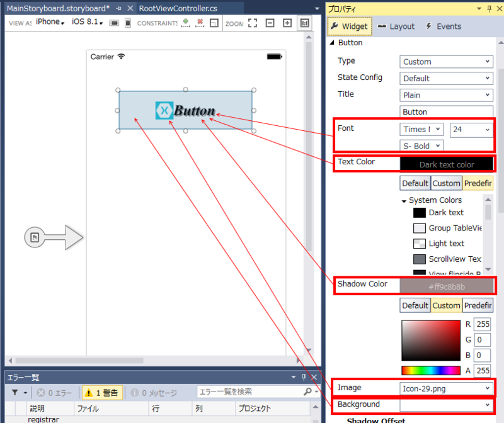The image size is (504, 423).
Task: Toggle the 1 warning filter
Action: coord(102,393)
